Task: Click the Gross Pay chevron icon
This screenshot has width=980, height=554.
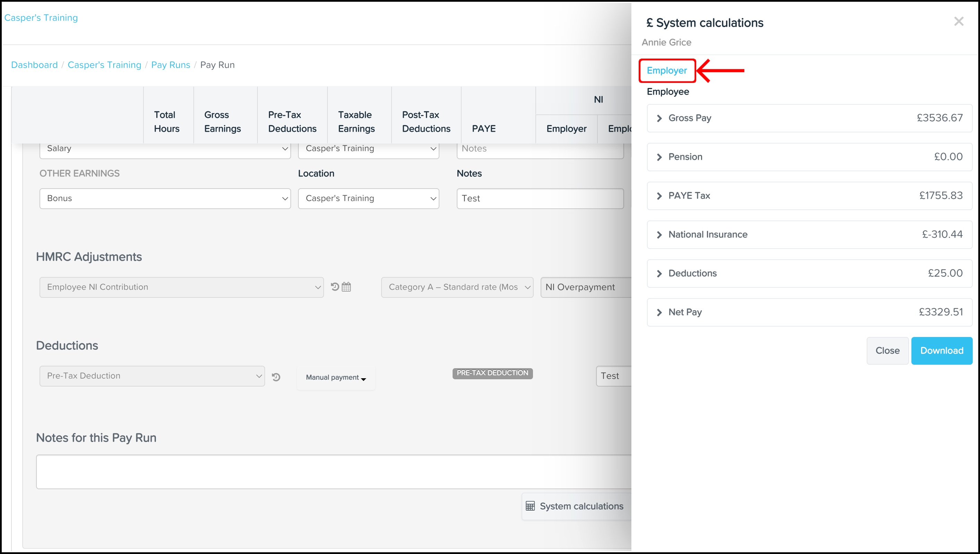Action: pyautogui.click(x=659, y=118)
